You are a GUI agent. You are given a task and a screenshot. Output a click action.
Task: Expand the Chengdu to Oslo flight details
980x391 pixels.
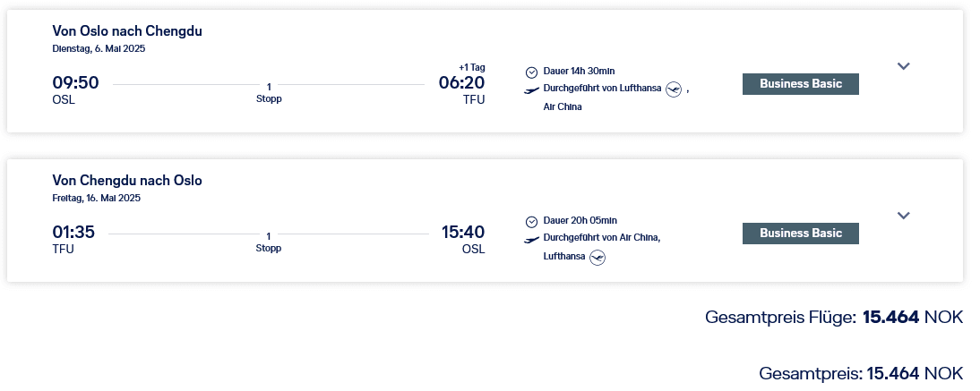(x=903, y=216)
